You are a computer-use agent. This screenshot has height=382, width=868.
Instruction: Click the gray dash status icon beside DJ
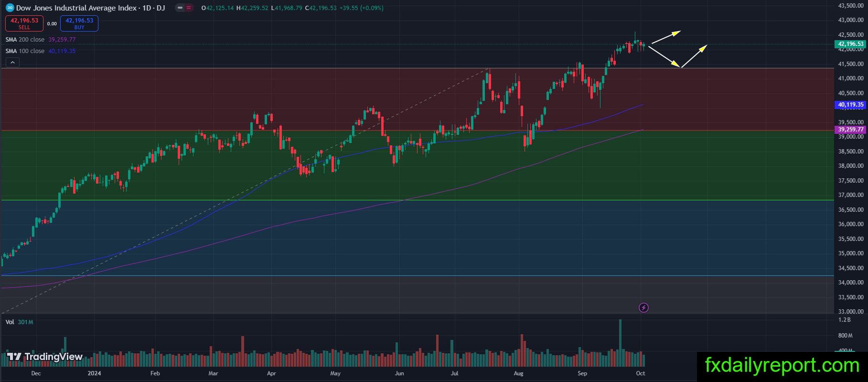click(179, 8)
